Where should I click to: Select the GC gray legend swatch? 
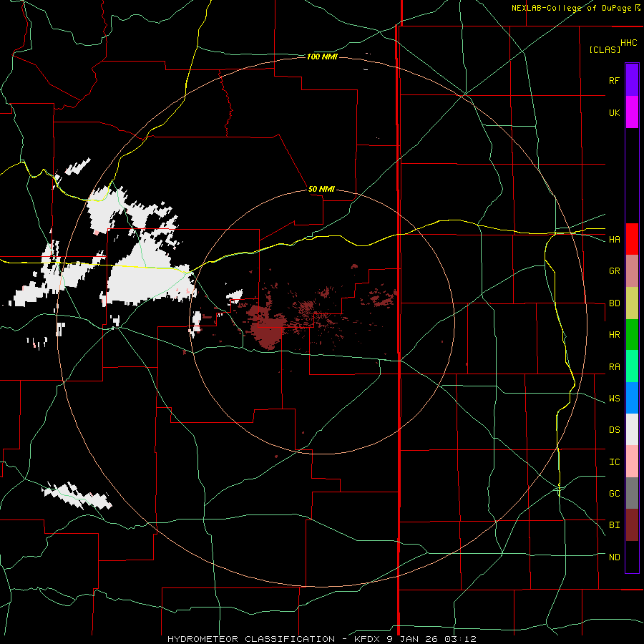click(x=632, y=493)
